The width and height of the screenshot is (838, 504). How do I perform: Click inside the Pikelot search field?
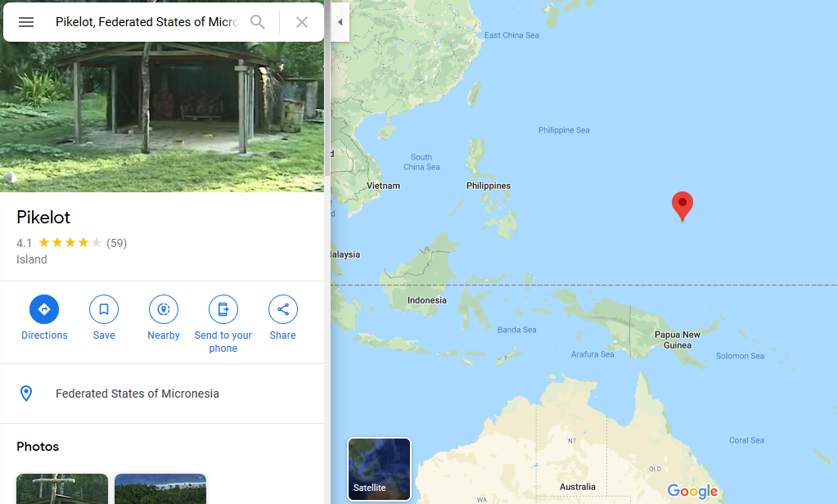pyautogui.click(x=146, y=22)
